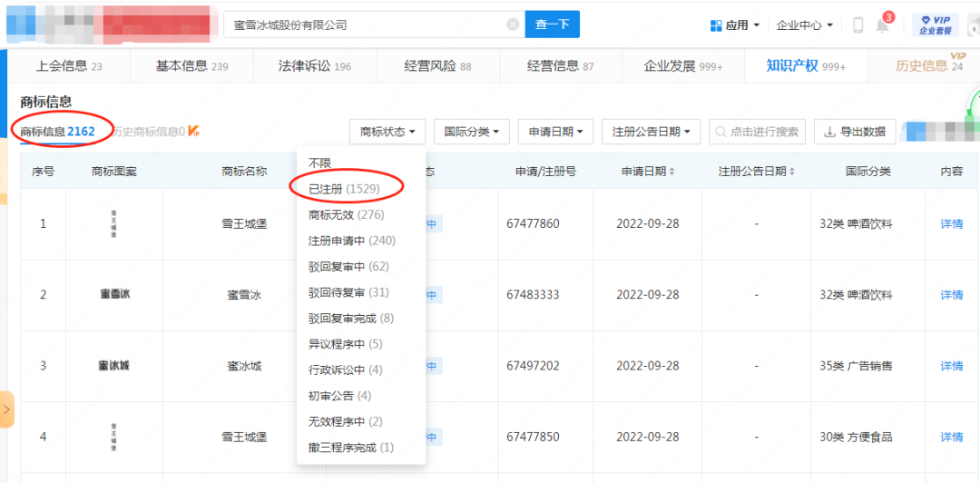
Task: Click 35类 广告销售 cell
Action: [856, 366]
